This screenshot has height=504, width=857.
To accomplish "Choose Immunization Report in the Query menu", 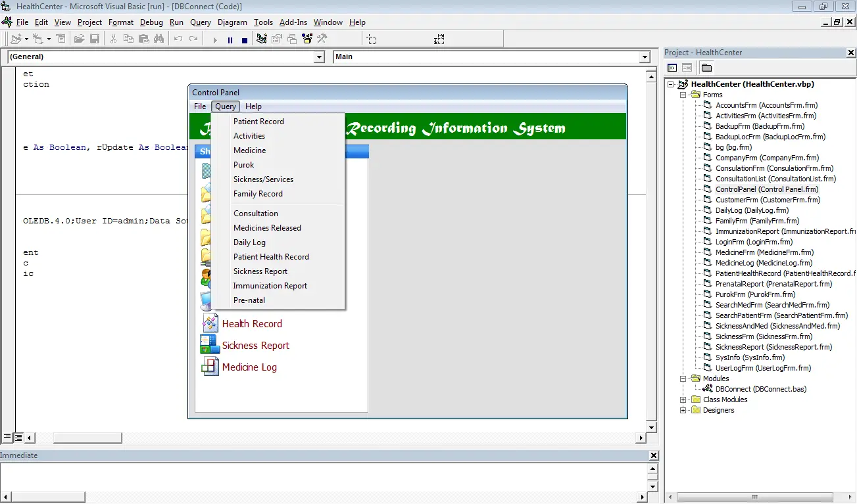I will tap(278, 286).
